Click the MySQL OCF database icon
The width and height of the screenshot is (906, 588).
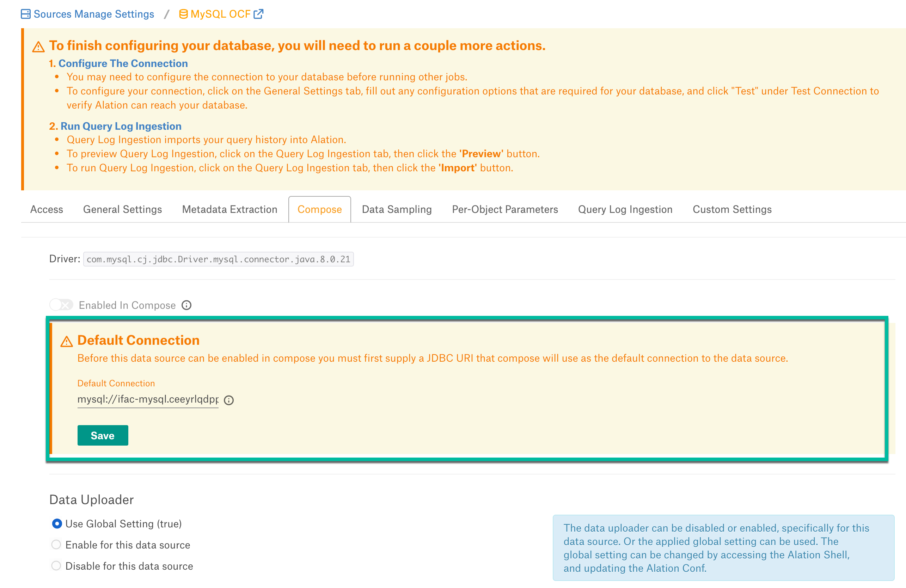(x=183, y=14)
